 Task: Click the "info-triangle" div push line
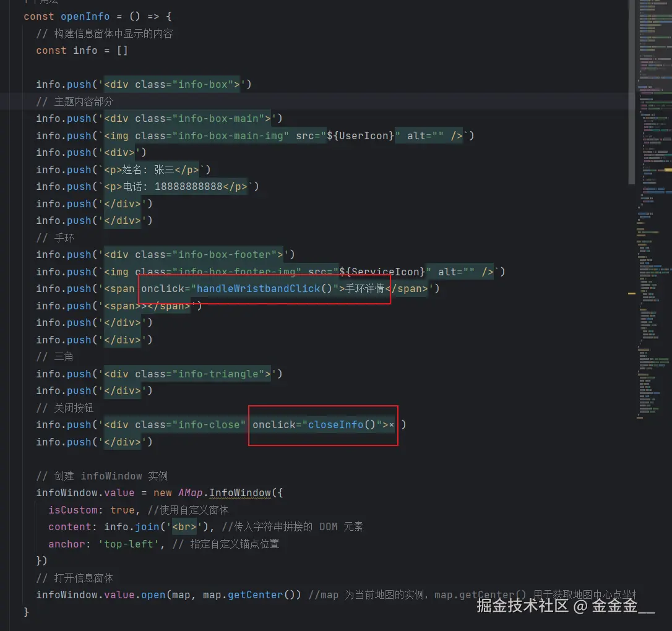(x=159, y=374)
